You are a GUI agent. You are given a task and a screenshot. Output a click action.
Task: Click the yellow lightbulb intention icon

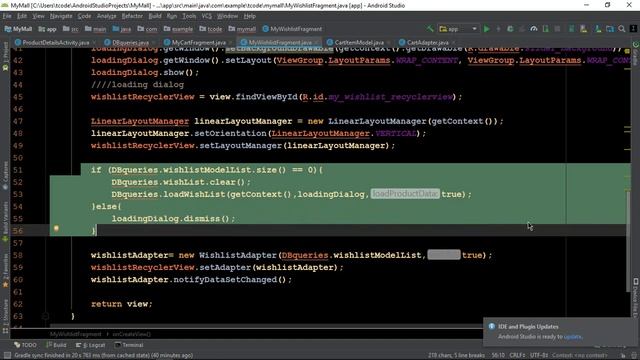click(x=56, y=229)
